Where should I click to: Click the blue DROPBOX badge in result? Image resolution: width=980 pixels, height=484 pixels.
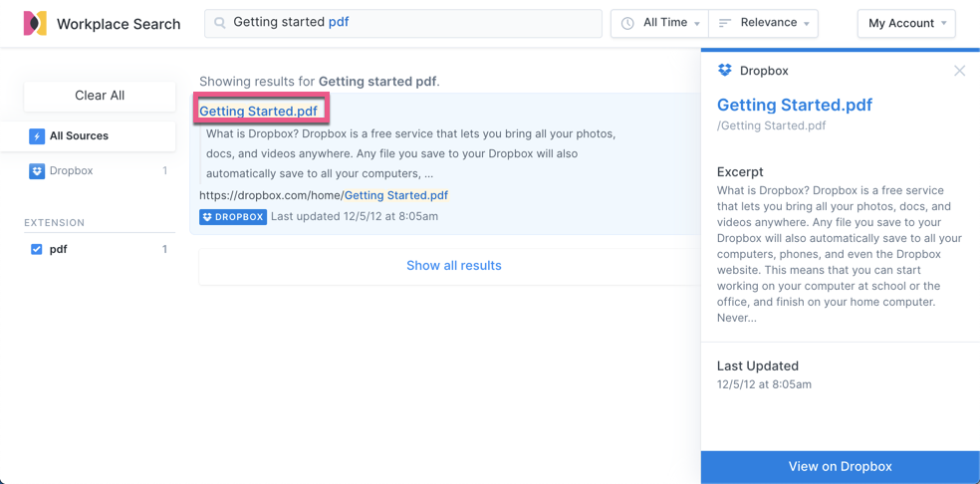tap(233, 217)
